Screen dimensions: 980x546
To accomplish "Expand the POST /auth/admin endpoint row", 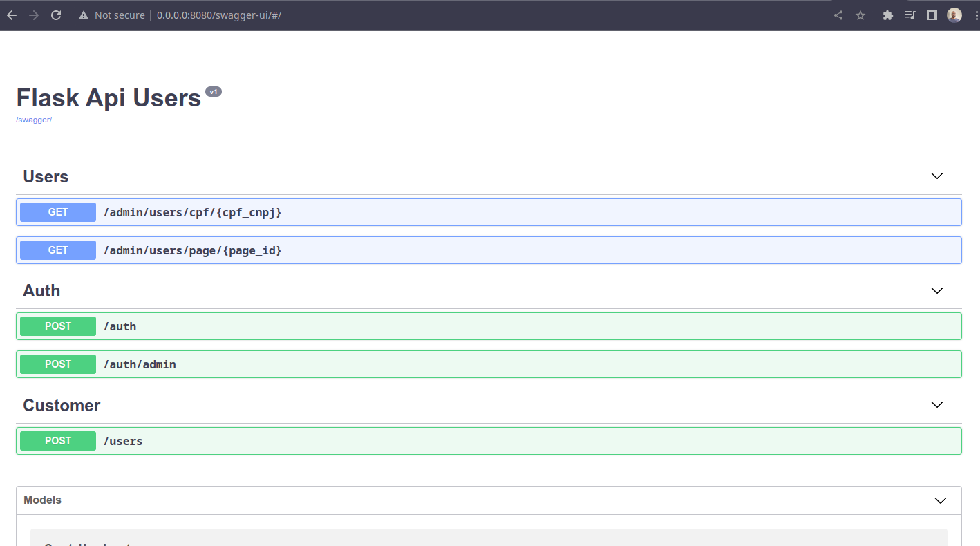I will [489, 364].
